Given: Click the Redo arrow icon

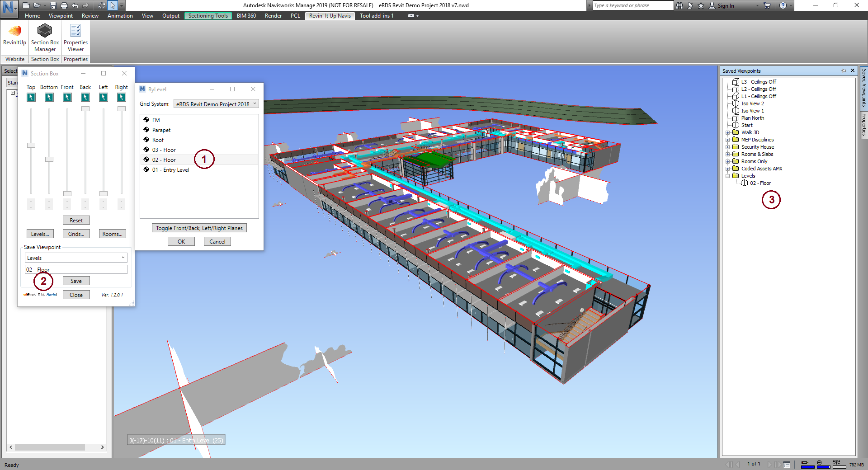Looking at the screenshot, I should pyautogui.click(x=85, y=5).
